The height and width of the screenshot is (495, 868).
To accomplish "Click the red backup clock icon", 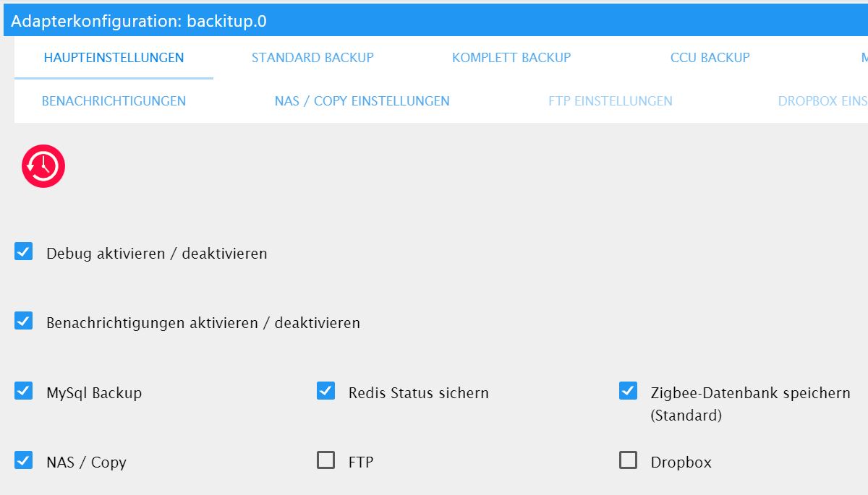I will point(43,166).
